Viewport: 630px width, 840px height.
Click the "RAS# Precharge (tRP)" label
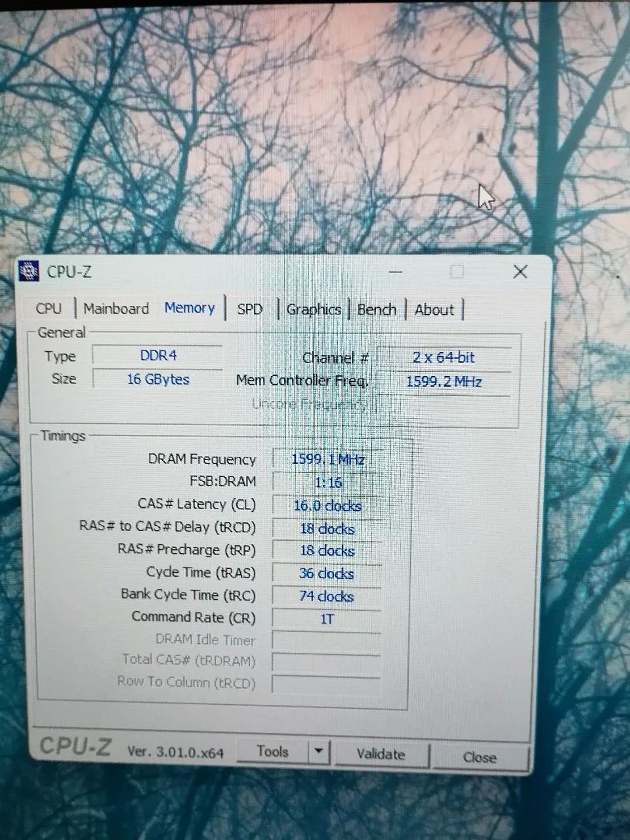point(186,550)
